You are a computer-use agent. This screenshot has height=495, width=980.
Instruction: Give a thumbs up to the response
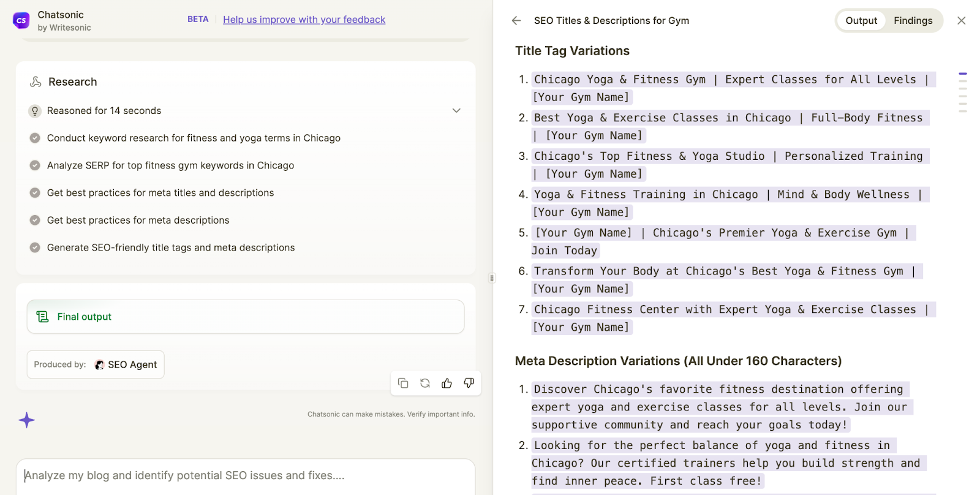pyautogui.click(x=447, y=383)
